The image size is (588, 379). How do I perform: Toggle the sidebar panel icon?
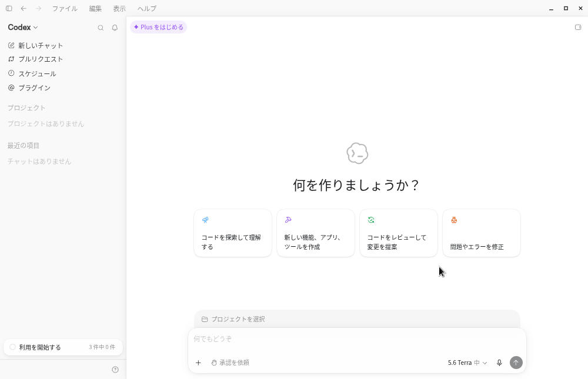coord(9,8)
